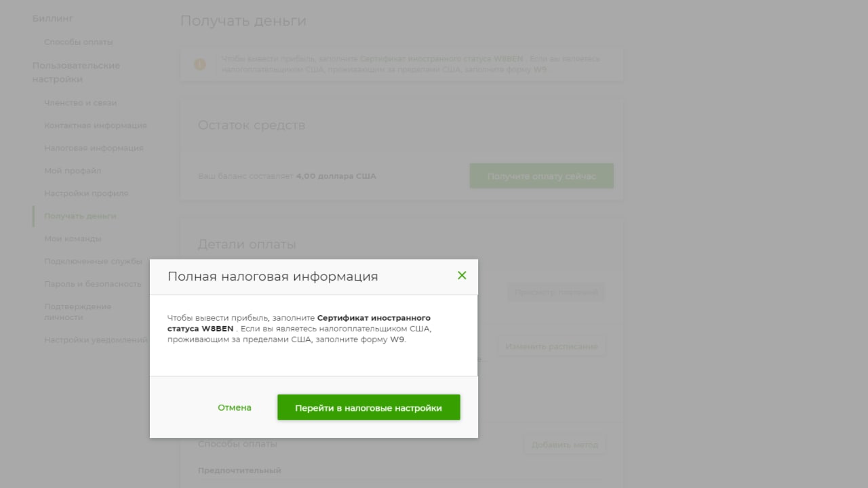This screenshot has width=868, height=488.
Task: Open Настройки уведомлений in sidebar
Action: (96, 340)
